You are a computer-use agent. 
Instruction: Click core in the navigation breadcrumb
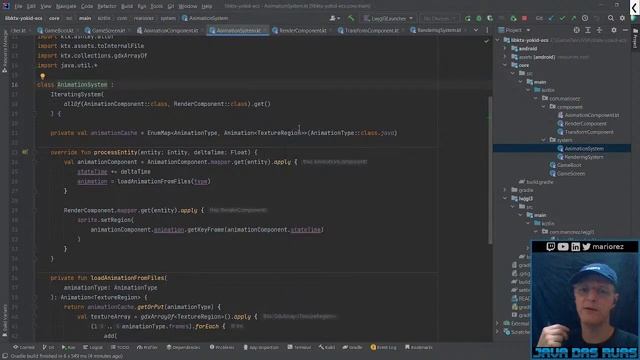[x=54, y=18]
